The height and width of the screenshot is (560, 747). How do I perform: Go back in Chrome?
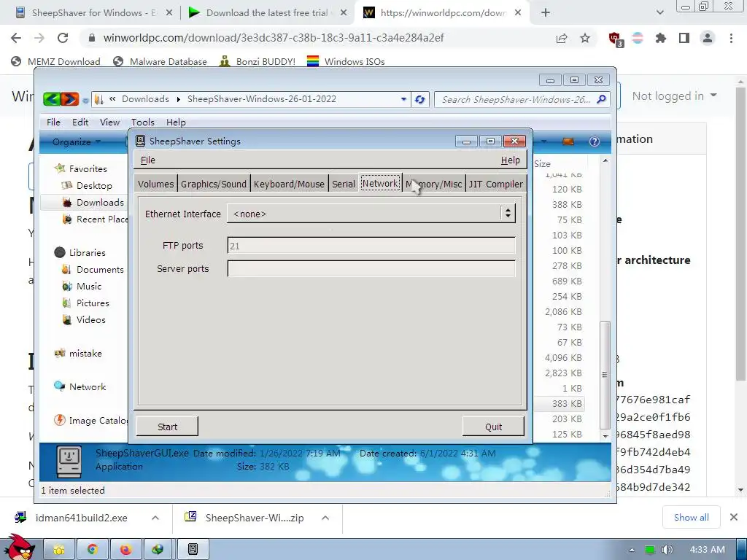[x=16, y=38]
